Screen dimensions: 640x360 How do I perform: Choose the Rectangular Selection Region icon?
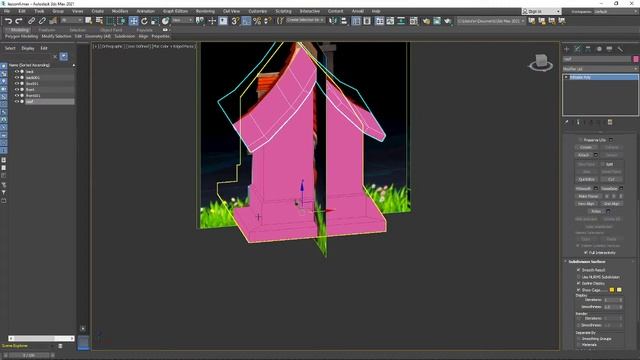[x=111, y=21]
